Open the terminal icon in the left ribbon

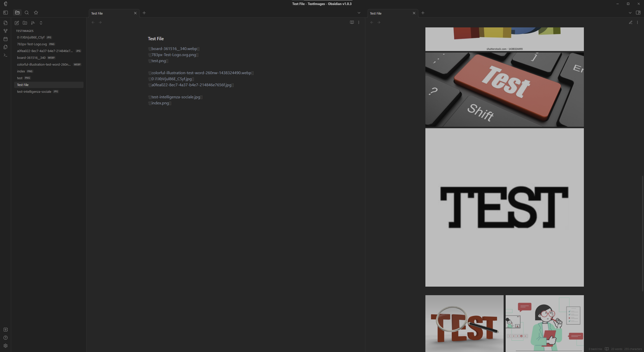(5, 55)
